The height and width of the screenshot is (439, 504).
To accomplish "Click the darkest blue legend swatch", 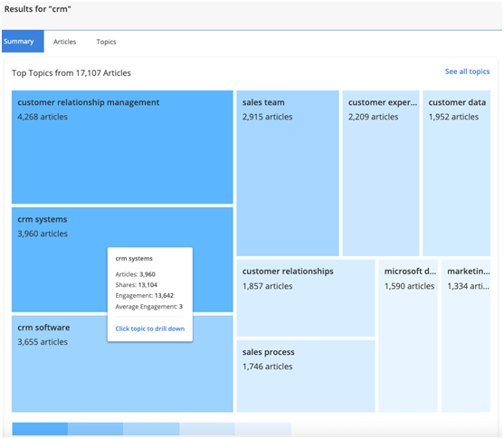I will [40, 429].
